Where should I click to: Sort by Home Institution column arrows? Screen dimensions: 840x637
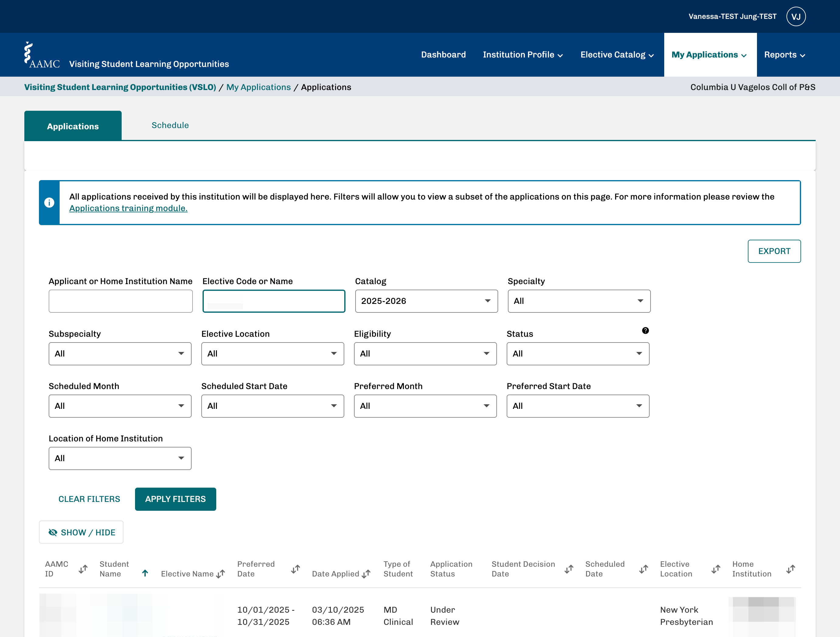tap(791, 569)
